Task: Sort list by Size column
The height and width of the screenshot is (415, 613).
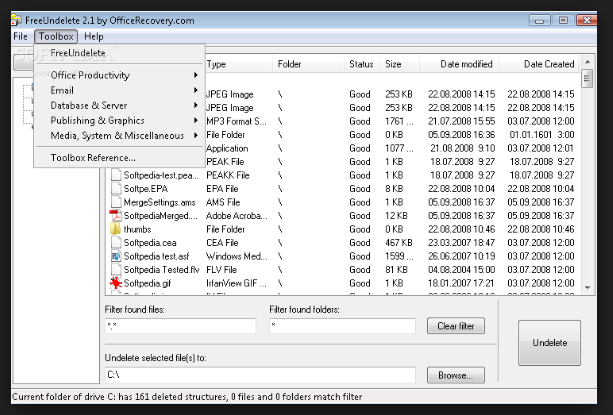Action: click(400, 64)
